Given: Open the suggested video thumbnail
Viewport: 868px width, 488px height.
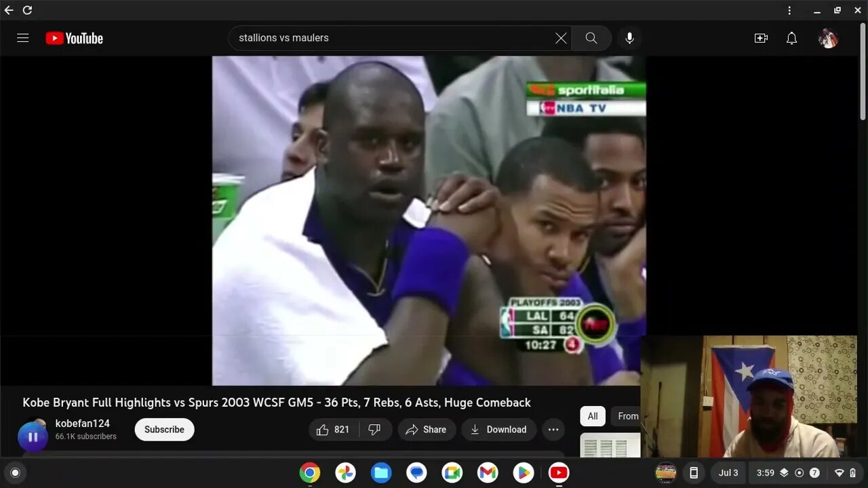Looking at the screenshot, I should pos(610,445).
